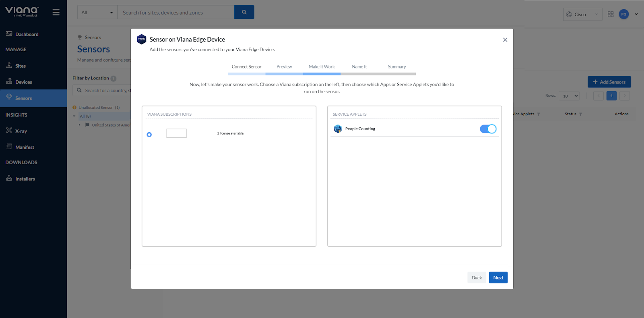Open X-ray insights in sidebar
The width and height of the screenshot is (644, 318).
click(21, 131)
